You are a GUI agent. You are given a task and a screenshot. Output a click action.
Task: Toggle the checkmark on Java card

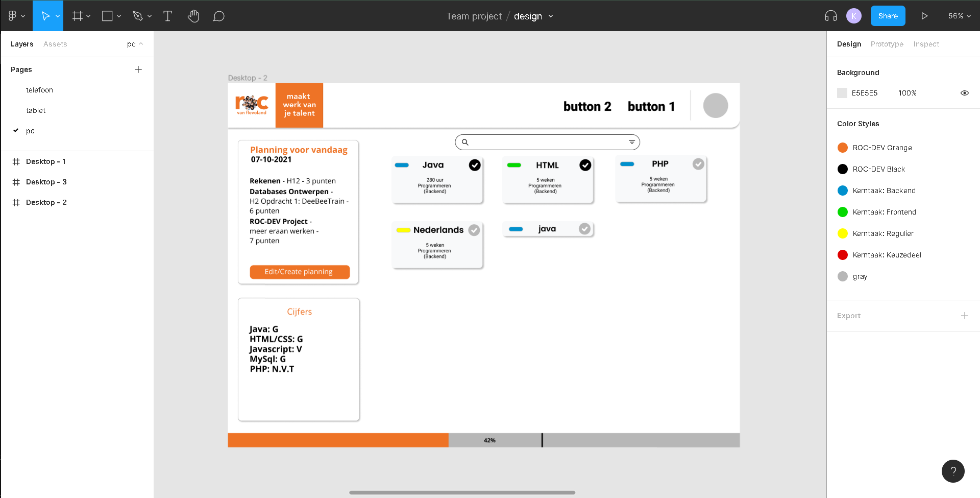[x=475, y=165]
